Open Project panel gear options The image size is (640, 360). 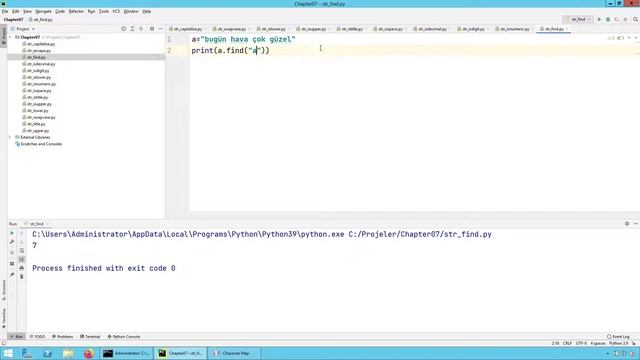tap(152, 29)
